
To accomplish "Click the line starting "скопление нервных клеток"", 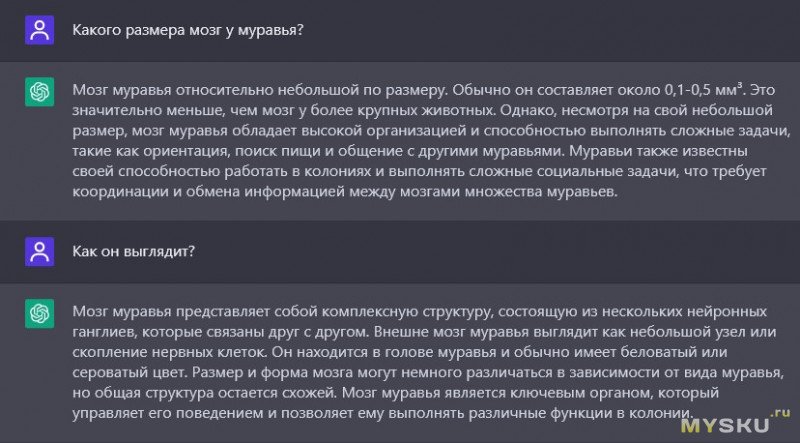I will pyautogui.click(x=400, y=353).
